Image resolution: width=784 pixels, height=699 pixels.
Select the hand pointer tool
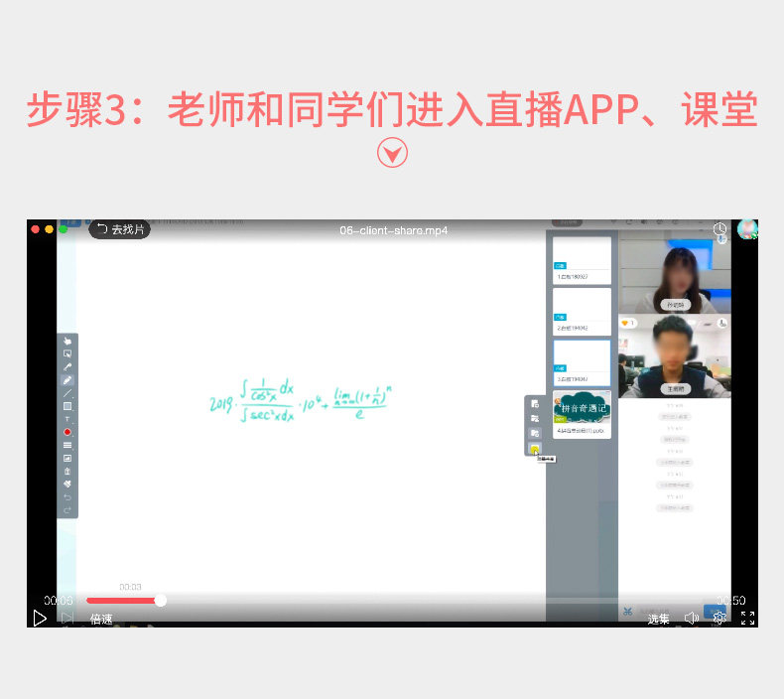[x=67, y=342]
